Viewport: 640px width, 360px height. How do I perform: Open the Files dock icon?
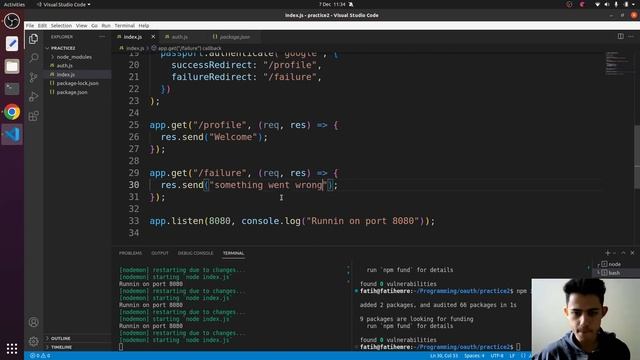point(11,66)
